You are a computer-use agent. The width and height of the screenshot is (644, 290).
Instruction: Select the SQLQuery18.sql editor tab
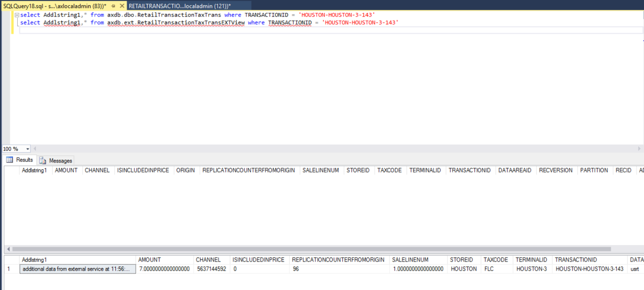coord(54,5)
